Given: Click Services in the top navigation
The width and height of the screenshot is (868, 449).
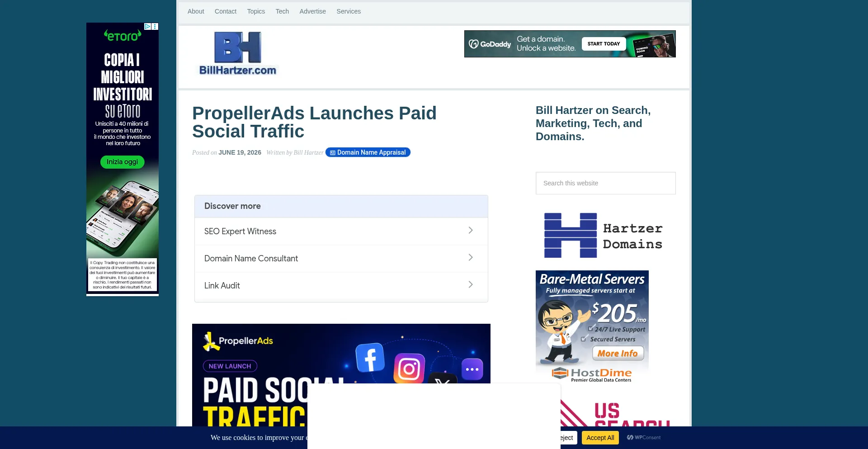Looking at the screenshot, I should point(349,11).
